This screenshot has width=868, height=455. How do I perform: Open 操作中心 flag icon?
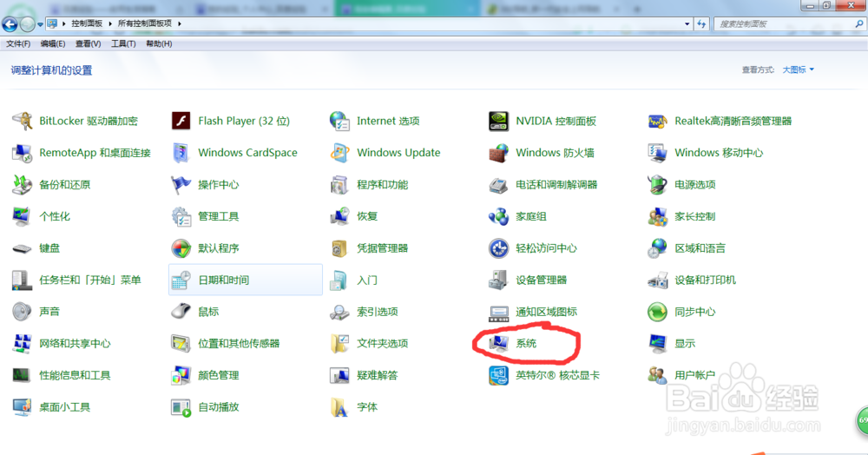click(181, 184)
